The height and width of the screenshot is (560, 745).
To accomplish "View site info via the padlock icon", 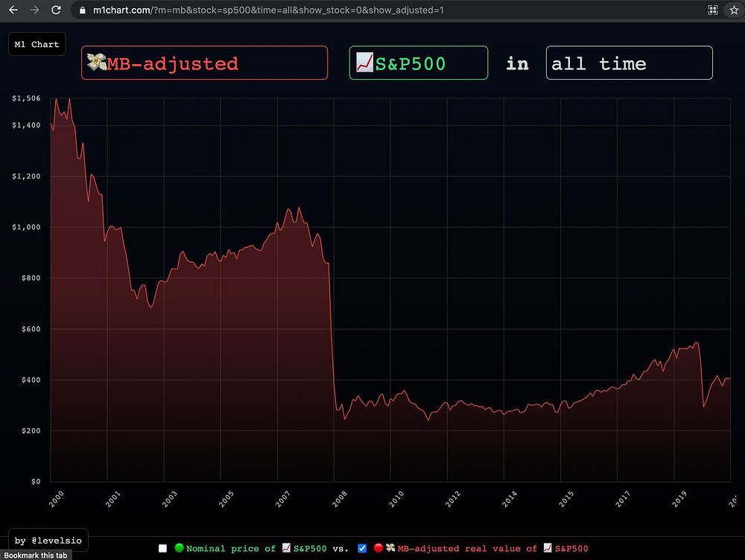I will pyautogui.click(x=83, y=10).
